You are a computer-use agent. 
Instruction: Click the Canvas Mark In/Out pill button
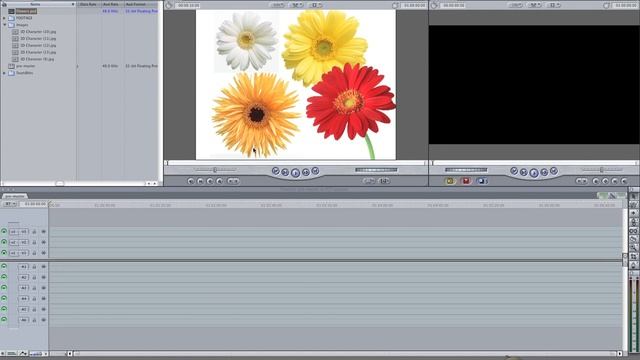582,181
